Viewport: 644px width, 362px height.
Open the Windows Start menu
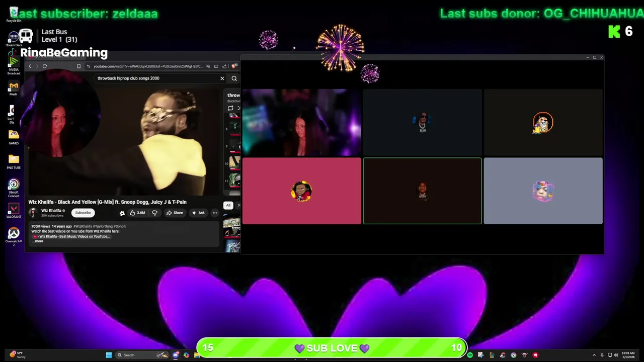tap(109, 355)
